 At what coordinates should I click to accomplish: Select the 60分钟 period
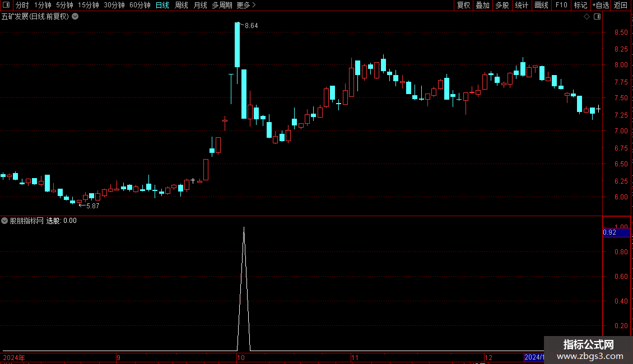[140, 5]
